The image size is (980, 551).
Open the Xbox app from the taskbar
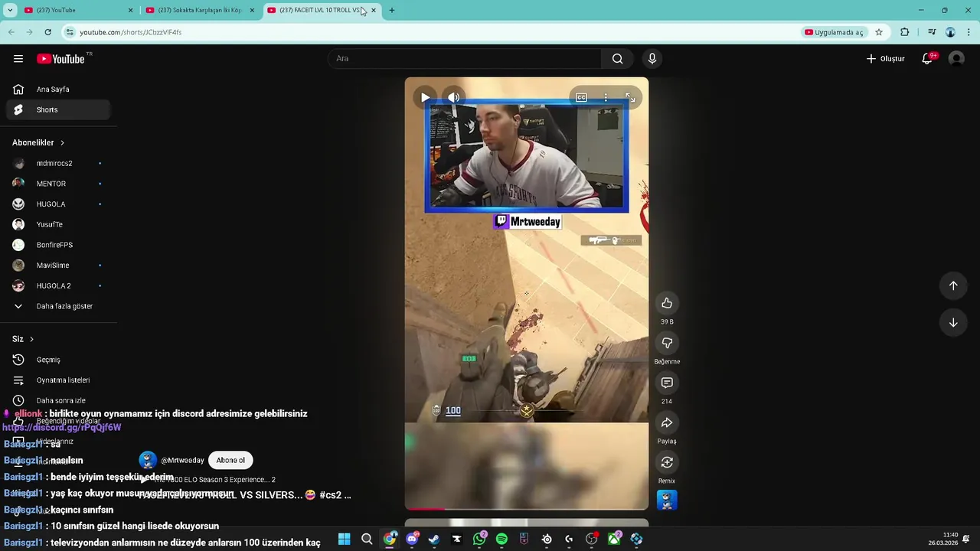click(x=614, y=539)
